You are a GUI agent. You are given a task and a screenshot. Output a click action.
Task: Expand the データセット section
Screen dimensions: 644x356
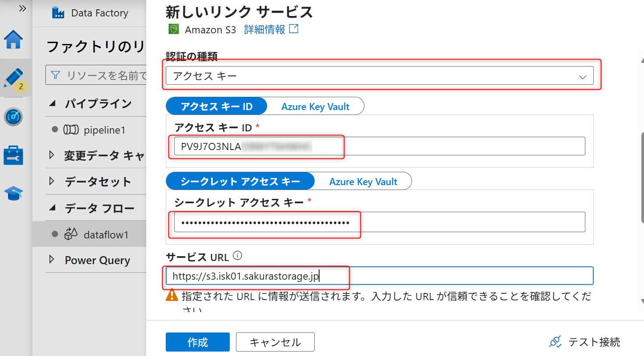[x=52, y=181]
